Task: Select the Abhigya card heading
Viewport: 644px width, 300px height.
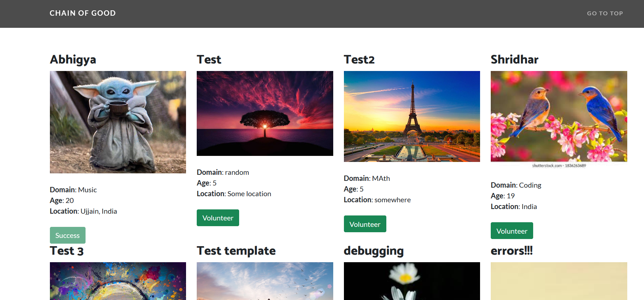Action: [73, 60]
